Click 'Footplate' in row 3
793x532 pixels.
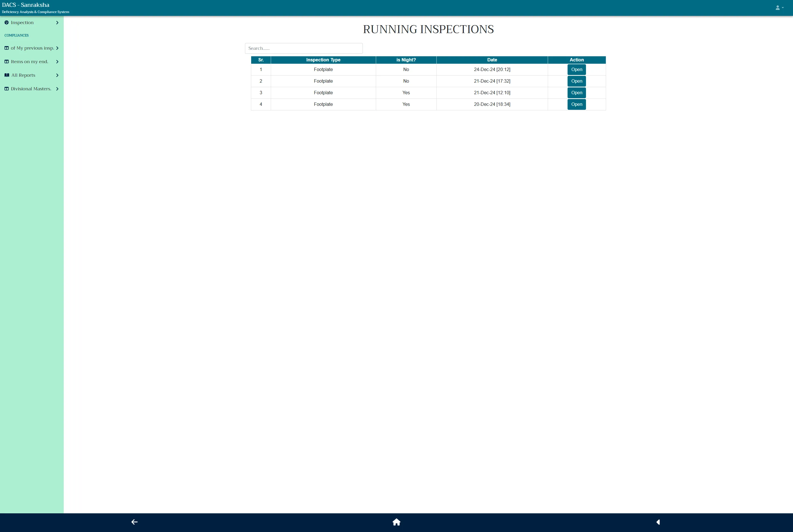tap(323, 93)
